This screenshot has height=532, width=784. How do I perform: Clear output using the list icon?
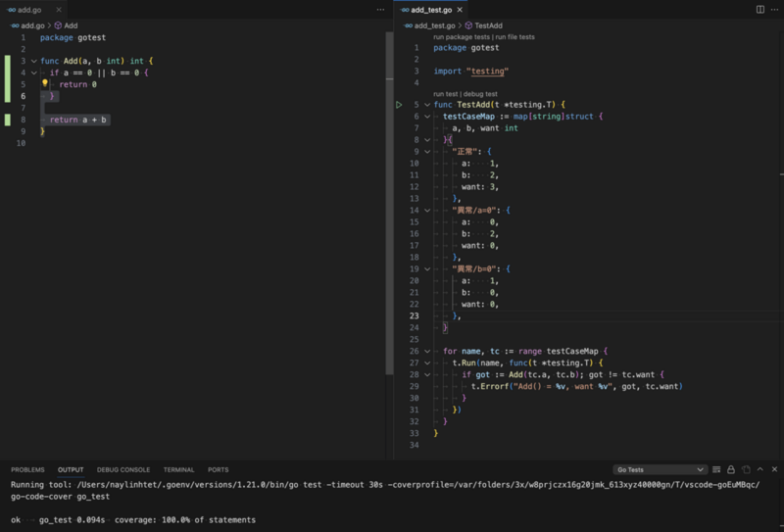pos(716,469)
